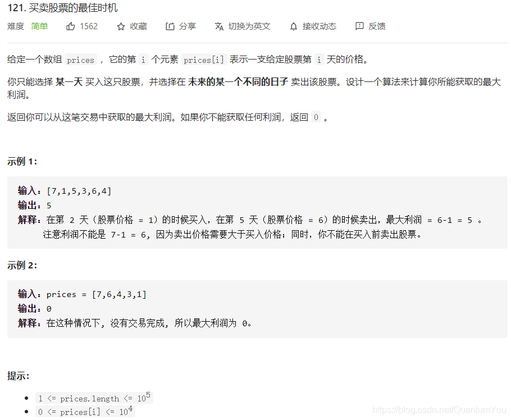The width and height of the screenshot is (511, 420).
Task: Click the prices.length constraint hint
Action: click(x=94, y=398)
